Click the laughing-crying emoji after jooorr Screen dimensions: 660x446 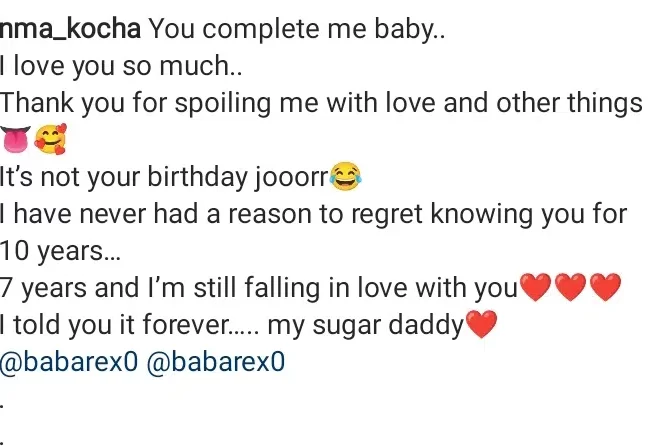tap(345, 178)
